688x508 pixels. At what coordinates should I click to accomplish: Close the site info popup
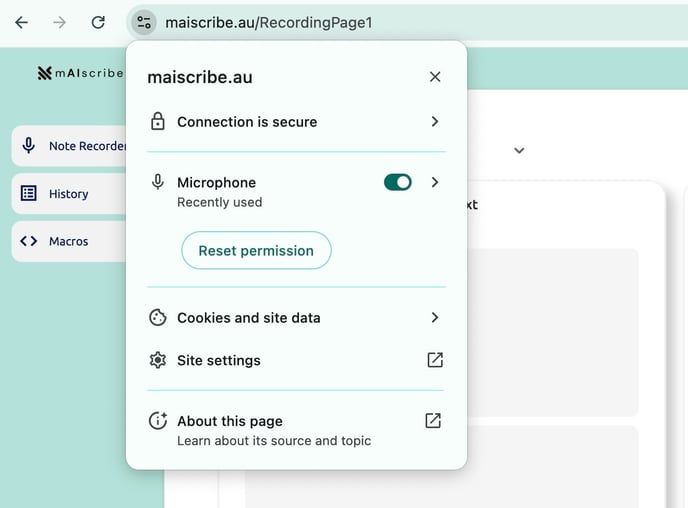[x=435, y=77]
